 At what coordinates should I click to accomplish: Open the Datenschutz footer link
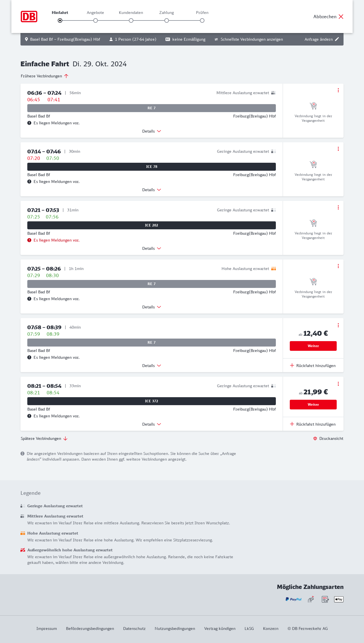point(134,628)
